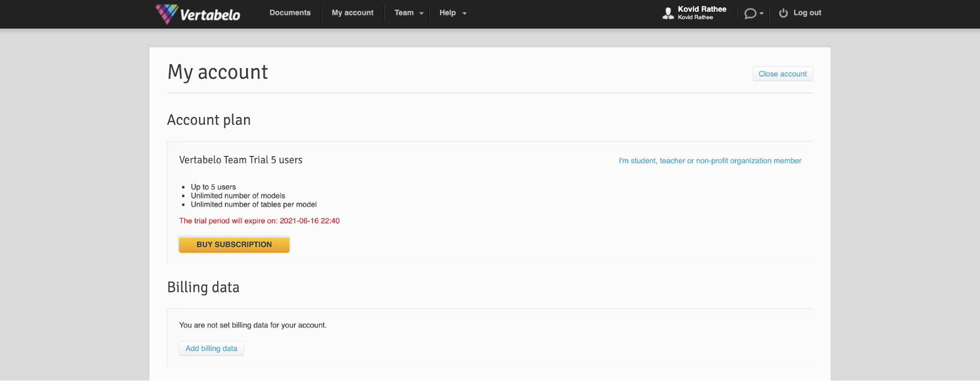Select the Billing data heading
This screenshot has width=980, height=381.
click(x=203, y=288)
